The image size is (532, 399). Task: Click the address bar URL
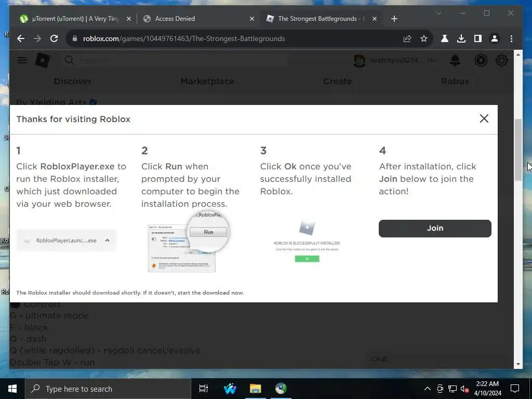(x=184, y=38)
